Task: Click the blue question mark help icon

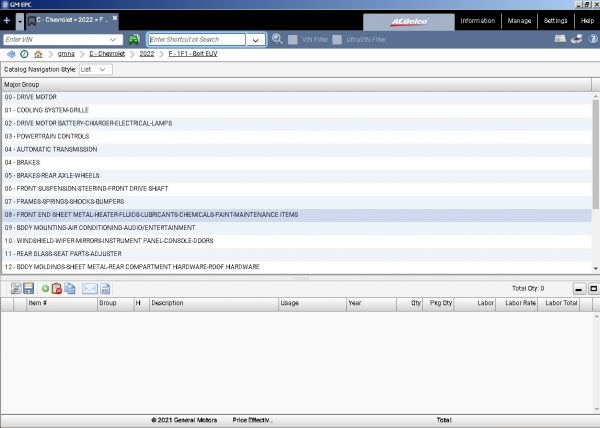Action: coord(593,39)
